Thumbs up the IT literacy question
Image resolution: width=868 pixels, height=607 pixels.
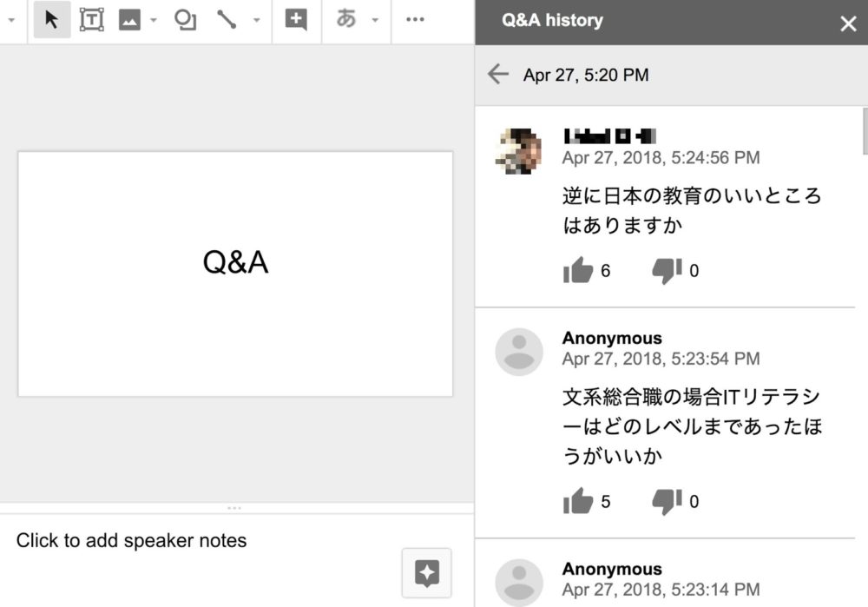(577, 501)
